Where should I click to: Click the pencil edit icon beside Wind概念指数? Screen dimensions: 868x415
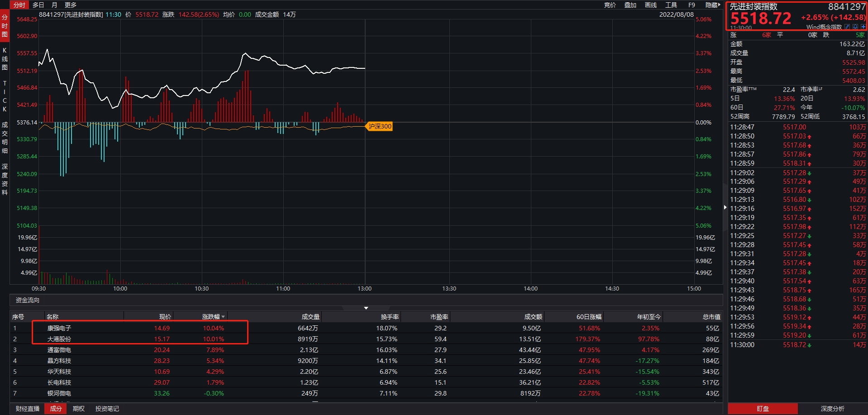847,27
